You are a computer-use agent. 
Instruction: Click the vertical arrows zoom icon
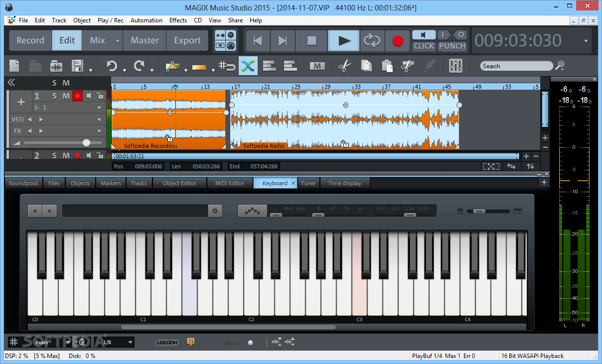click(x=530, y=166)
